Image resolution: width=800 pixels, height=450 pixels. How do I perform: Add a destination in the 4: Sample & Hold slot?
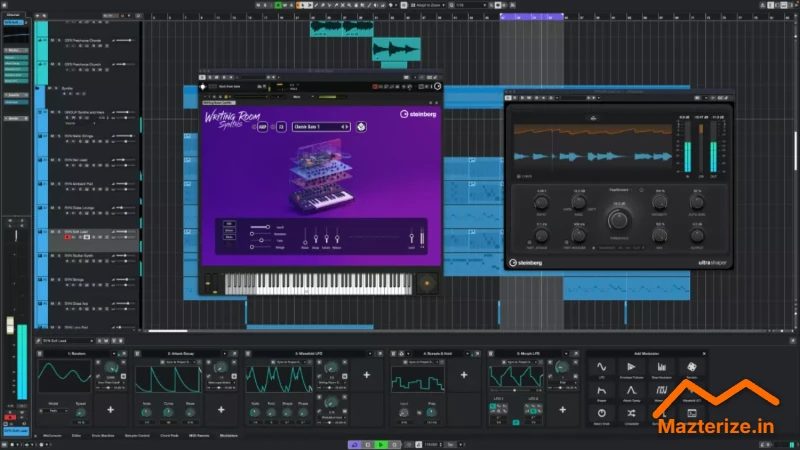464,375
